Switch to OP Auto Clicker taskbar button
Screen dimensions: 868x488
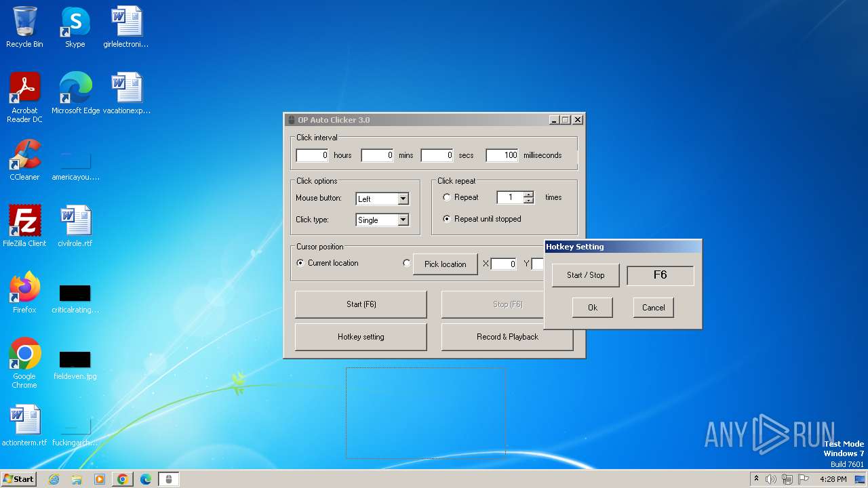pyautogui.click(x=169, y=479)
